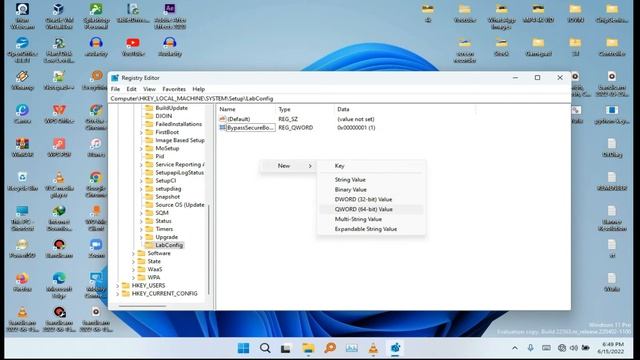Image resolution: width=640 pixels, height=360 pixels.
Task: Open File Explorer from the taskbar
Action: coord(308,348)
